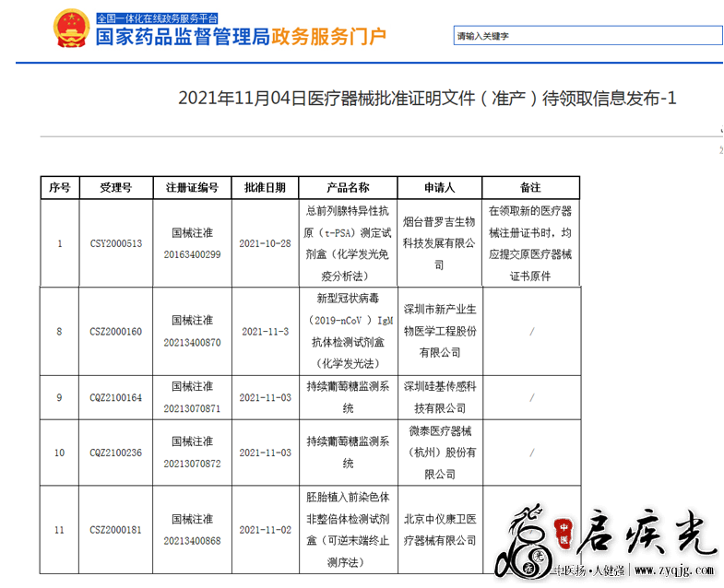The image size is (724, 588).
Task: Click sequence number 1
Action: [x=60, y=243]
